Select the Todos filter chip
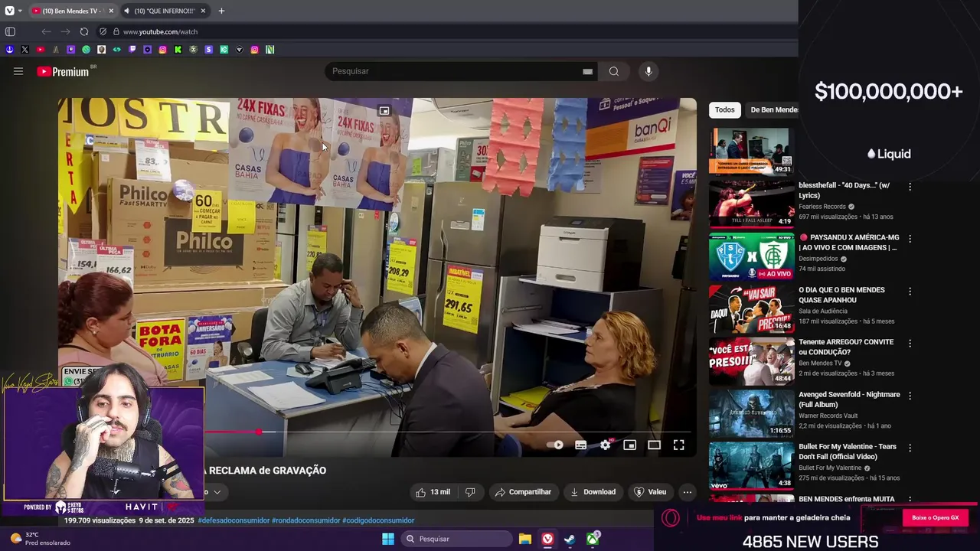The height and width of the screenshot is (551, 980). pos(724,109)
